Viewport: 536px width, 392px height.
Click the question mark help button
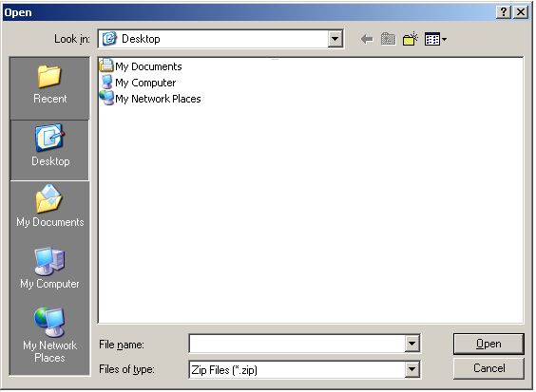[504, 12]
